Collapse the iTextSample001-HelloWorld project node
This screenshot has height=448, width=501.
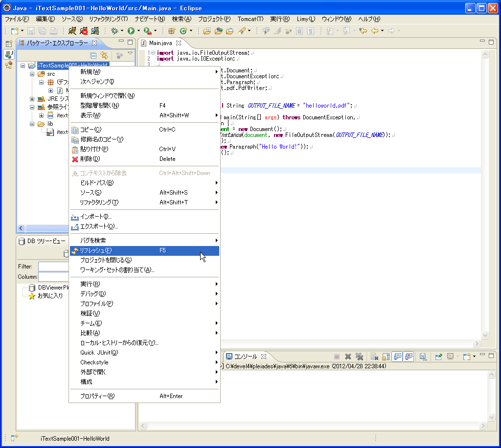pyautogui.click(x=23, y=66)
